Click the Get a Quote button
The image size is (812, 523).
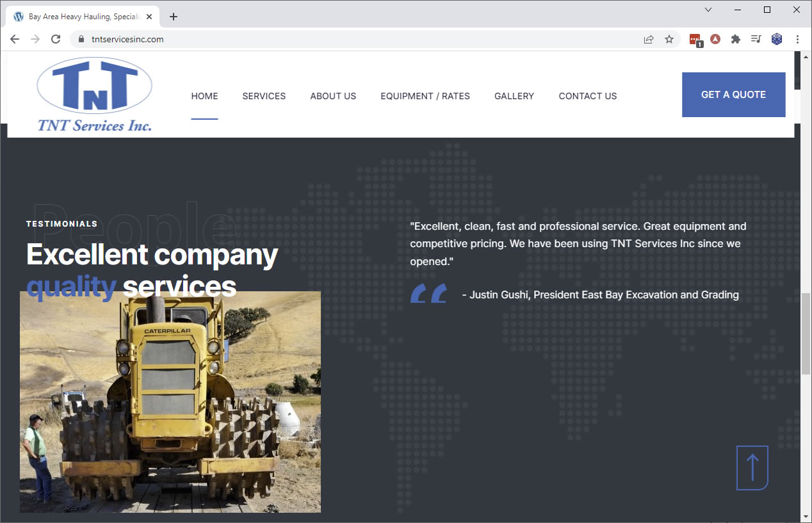click(x=733, y=95)
